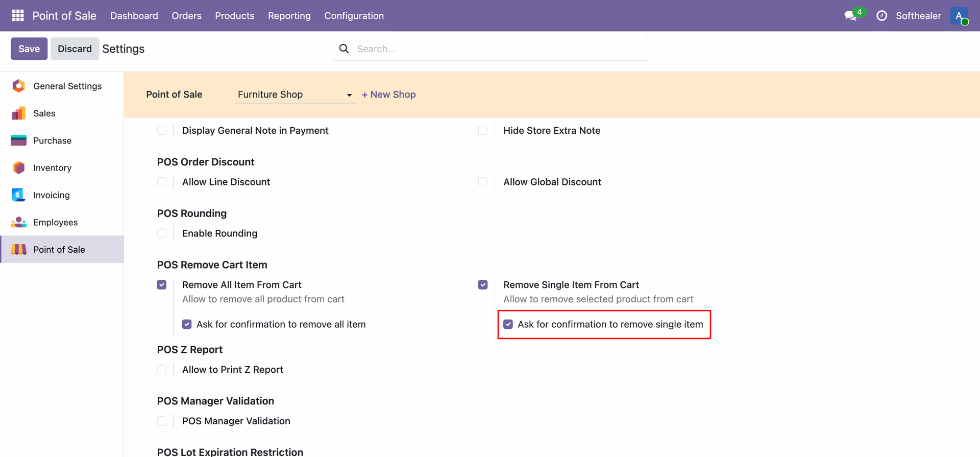This screenshot has height=457, width=980.
Task: Open the Furniture Shop dropdown
Action: pyautogui.click(x=295, y=94)
